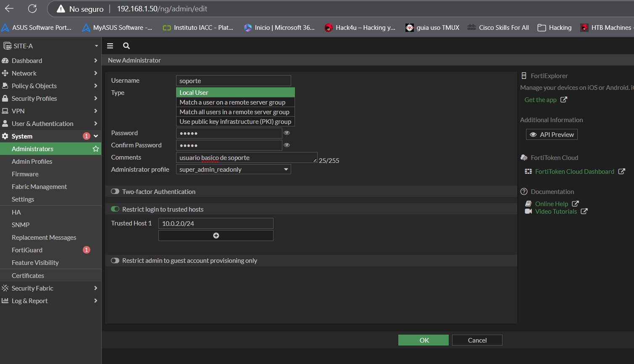The image size is (634, 364).
Task: Click the search magnifier icon
Action: pos(126,46)
